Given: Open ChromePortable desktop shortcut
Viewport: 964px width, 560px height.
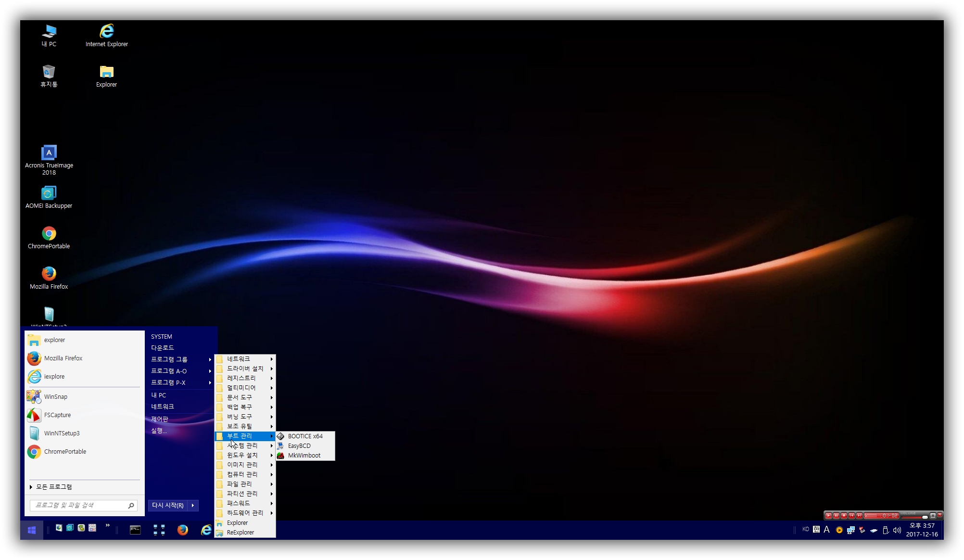Looking at the screenshot, I should point(49,238).
